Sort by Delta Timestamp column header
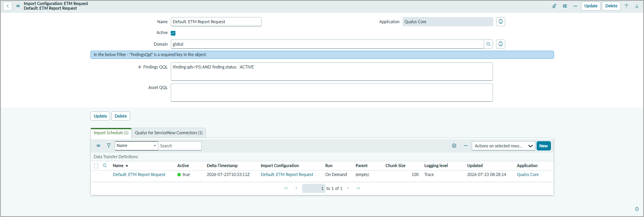Image resolution: width=644 pixels, height=217 pixels. click(222, 166)
